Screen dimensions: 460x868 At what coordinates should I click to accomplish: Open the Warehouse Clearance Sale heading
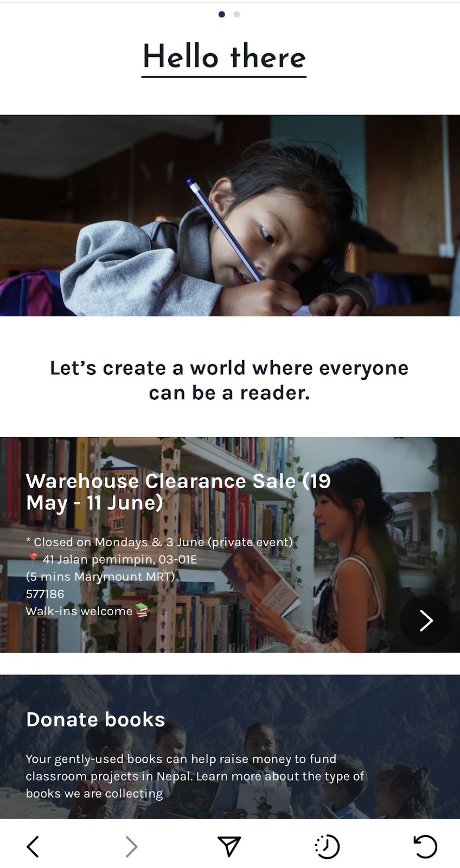pyautogui.click(x=178, y=492)
